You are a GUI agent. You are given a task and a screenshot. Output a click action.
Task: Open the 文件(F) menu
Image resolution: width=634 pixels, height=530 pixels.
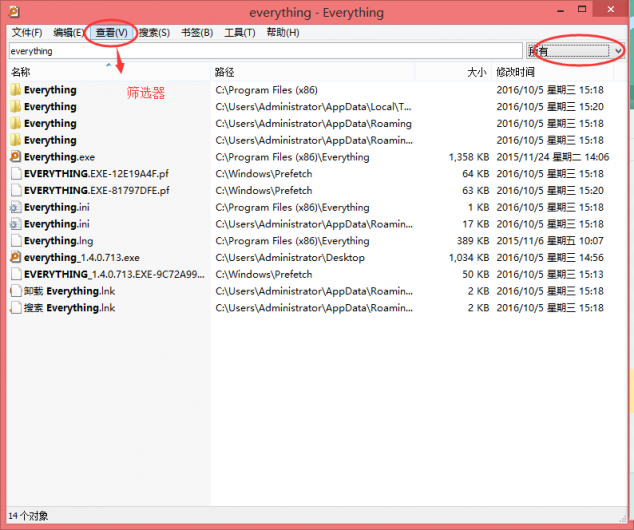(27, 32)
